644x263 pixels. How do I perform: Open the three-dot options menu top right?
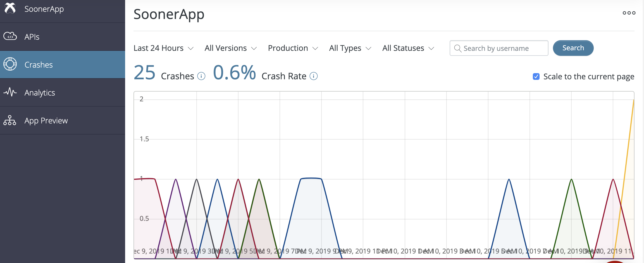point(629,13)
